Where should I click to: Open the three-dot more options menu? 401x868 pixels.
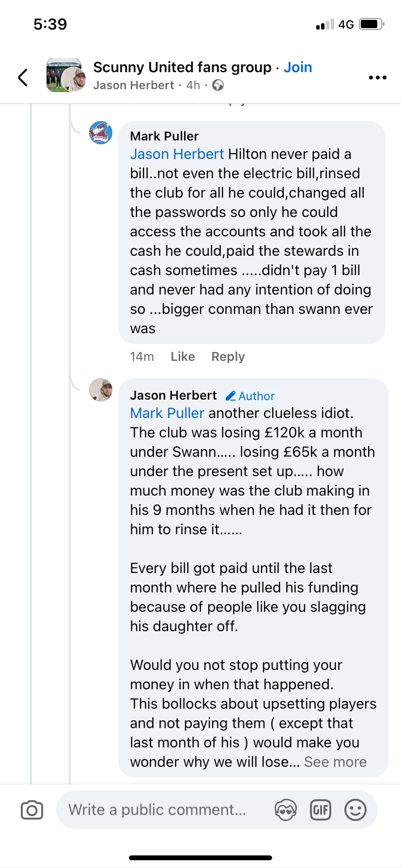(x=377, y=77)
